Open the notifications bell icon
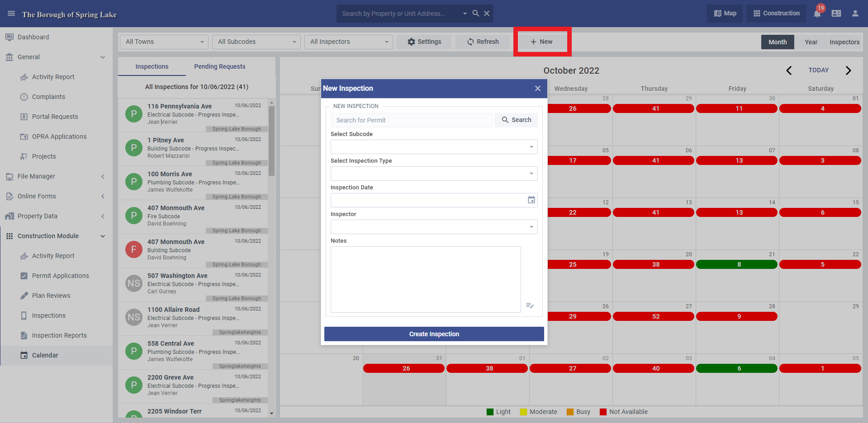Screen dimensions: 868x423 817,14
